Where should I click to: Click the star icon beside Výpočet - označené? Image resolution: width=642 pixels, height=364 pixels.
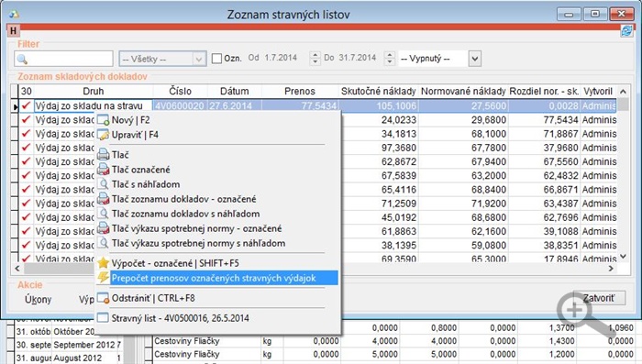tap(104, 263)
